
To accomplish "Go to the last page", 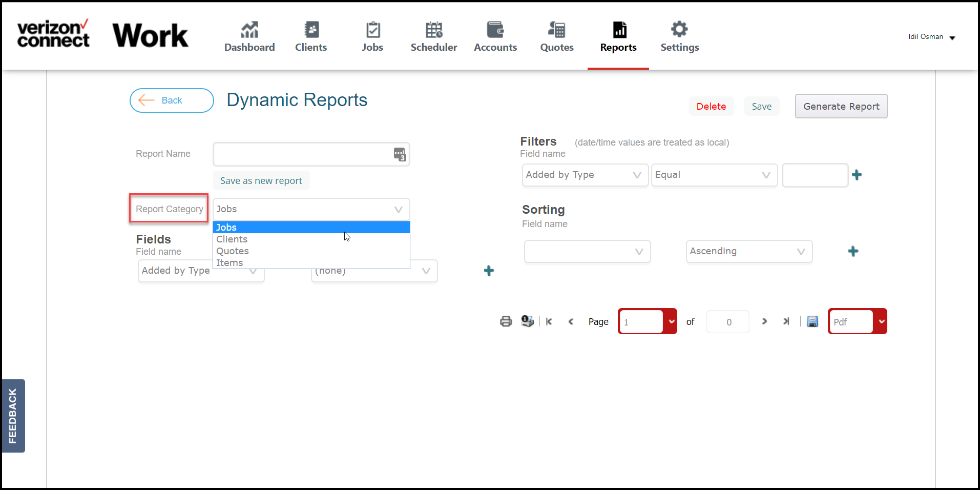I will [786, 321].
